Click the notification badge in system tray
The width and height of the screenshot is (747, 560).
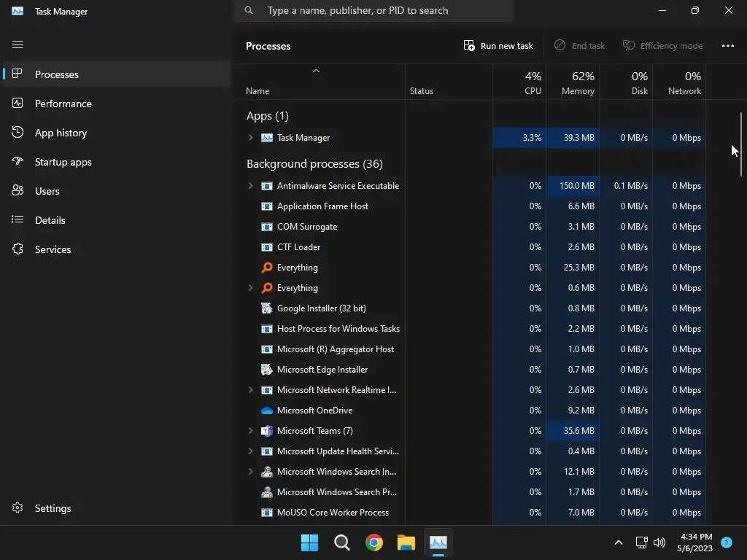click(x=727, y=542)
